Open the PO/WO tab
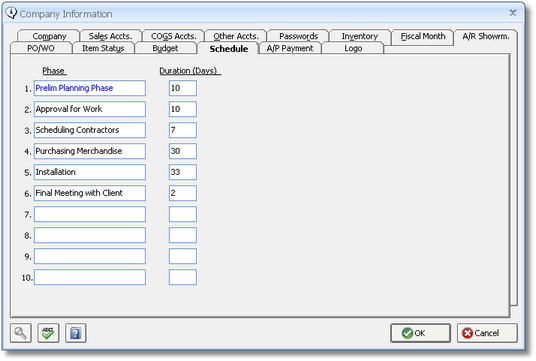 pyautogui.click(x=41, y=48)
